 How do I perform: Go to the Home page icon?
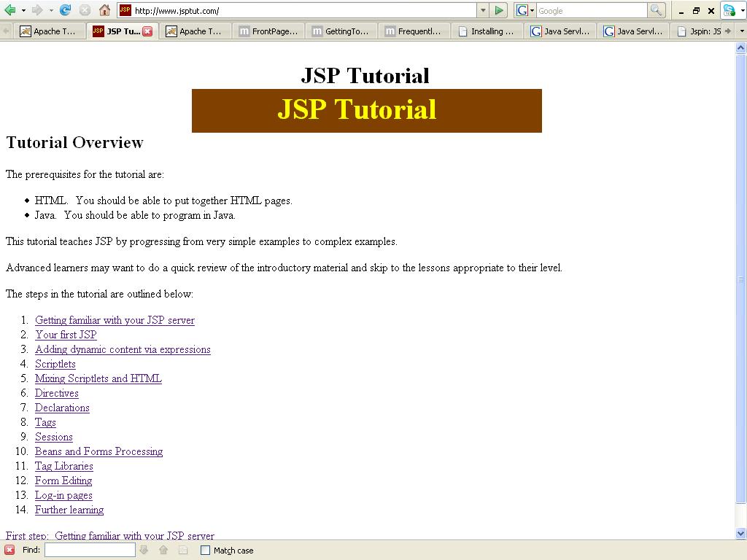(x=104, y=10)
